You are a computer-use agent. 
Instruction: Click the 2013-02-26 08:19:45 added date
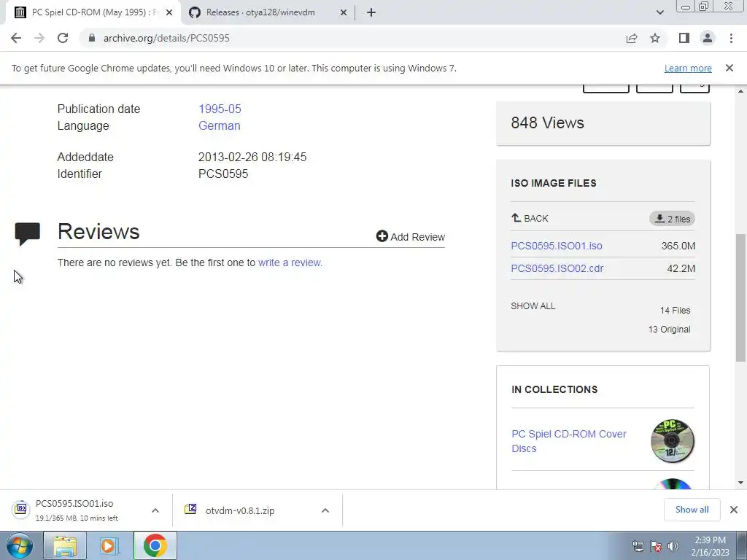[252, 157]
